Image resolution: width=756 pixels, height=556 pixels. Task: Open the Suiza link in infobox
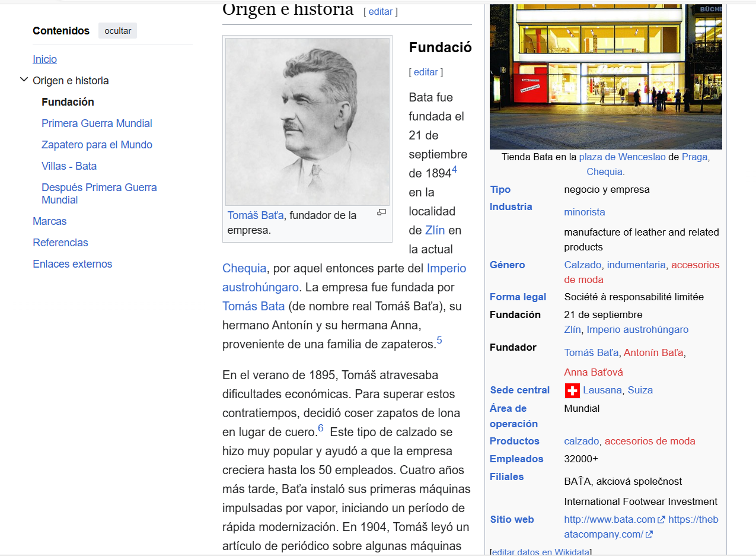point(640,390)
